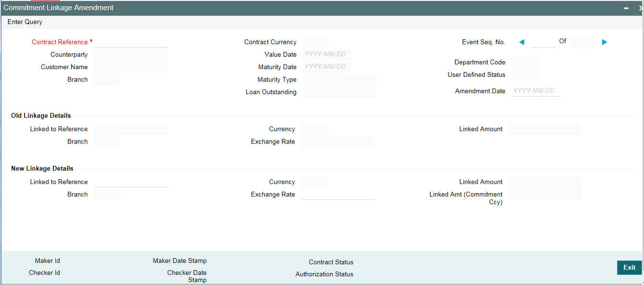644x285 pixels.
Task: Select the Maturity Type field
Action: (340, 80)
